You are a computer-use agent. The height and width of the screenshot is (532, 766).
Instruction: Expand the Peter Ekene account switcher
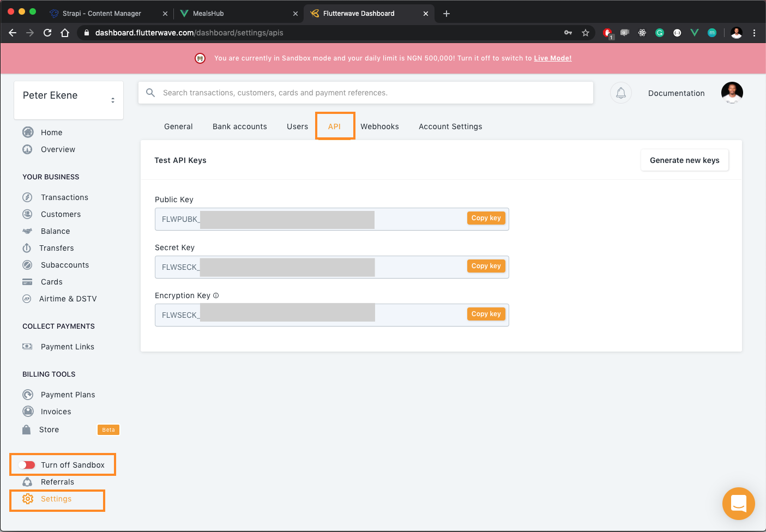point(113,100)
